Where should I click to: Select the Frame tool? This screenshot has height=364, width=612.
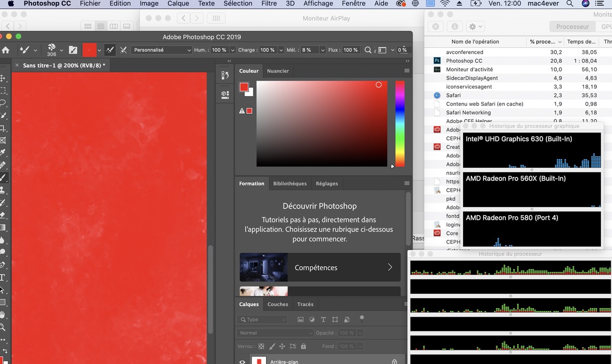[3, 140]
